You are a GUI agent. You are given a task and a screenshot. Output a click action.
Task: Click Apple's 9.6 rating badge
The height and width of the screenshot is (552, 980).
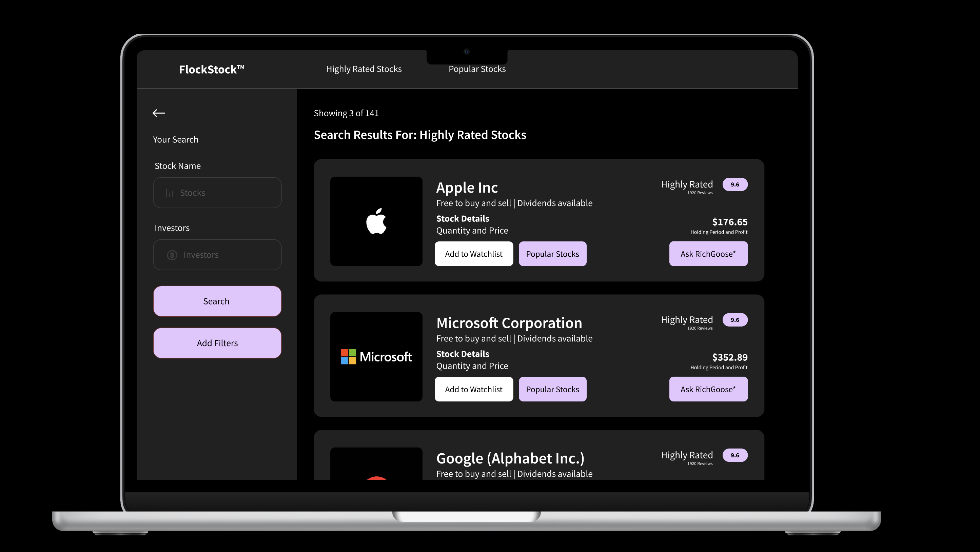coord(734,184)
